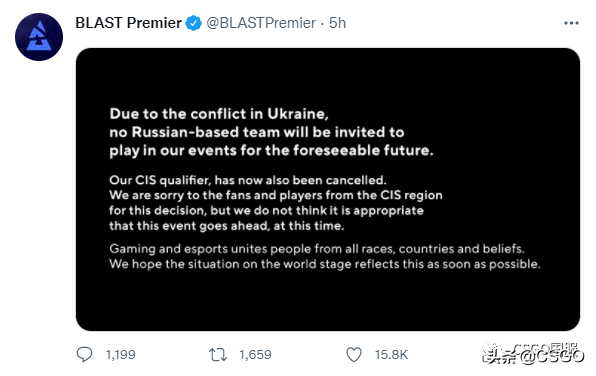Open the @BLASTPremier handle link
Viewport: 596px width, 376px height.
(261, 23)
